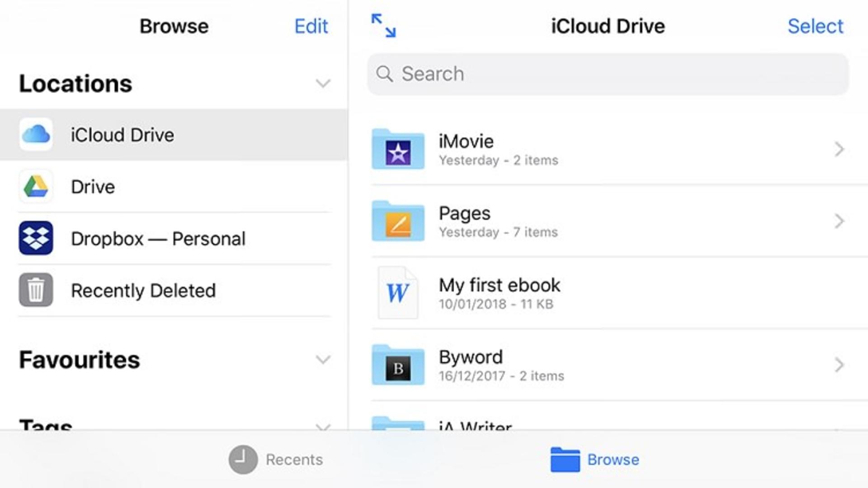Open the iMovie folder icon
The height and width of the screenshot is (488, 868).
[398, 149]
